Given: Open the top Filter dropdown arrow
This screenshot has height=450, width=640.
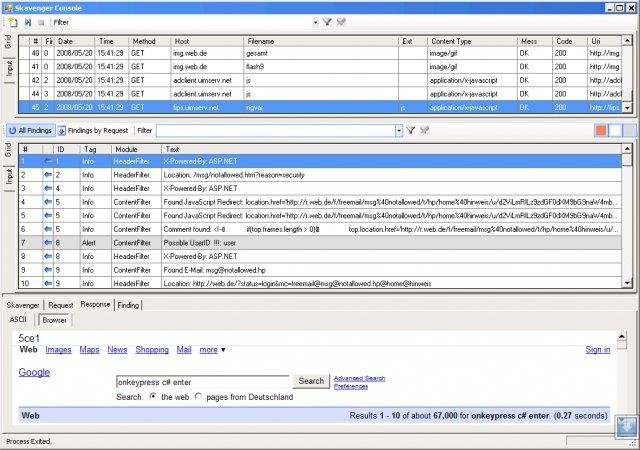Looking at the screenshot, I should click(x=316, y=22).
